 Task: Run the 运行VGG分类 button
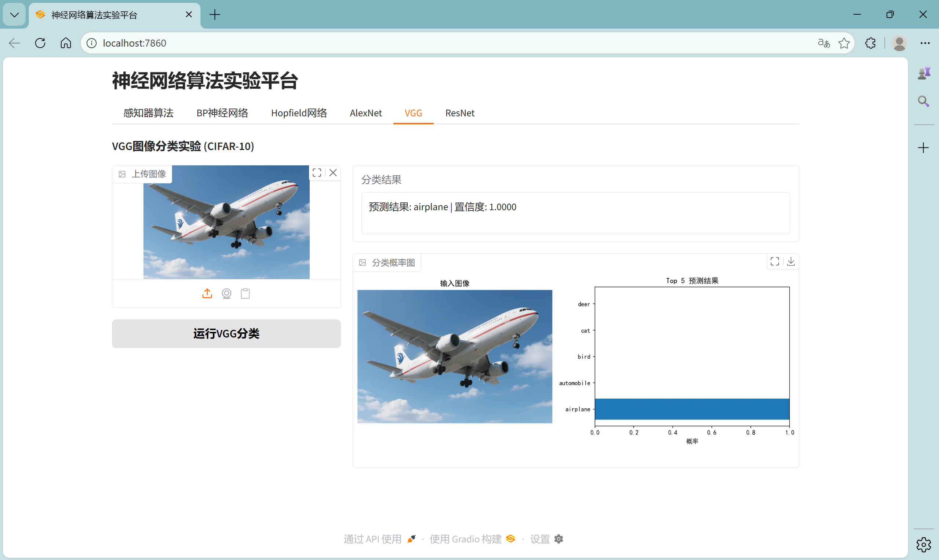(x=226, y=334)
